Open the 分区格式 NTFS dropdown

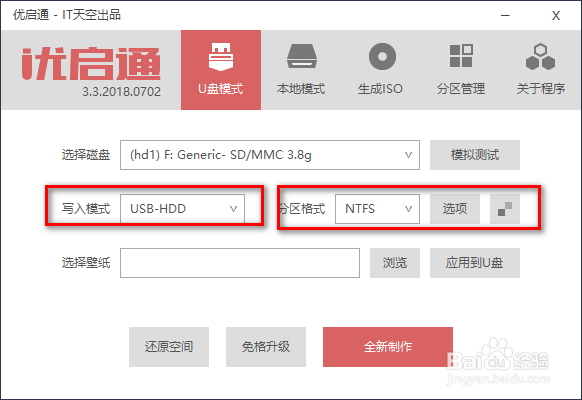pyautogui.click(x=377, y=209)
